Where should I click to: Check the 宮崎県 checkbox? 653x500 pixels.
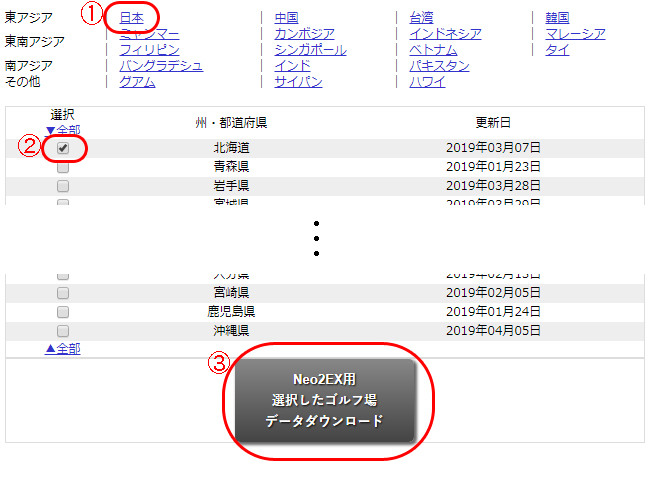click(63, 293)
